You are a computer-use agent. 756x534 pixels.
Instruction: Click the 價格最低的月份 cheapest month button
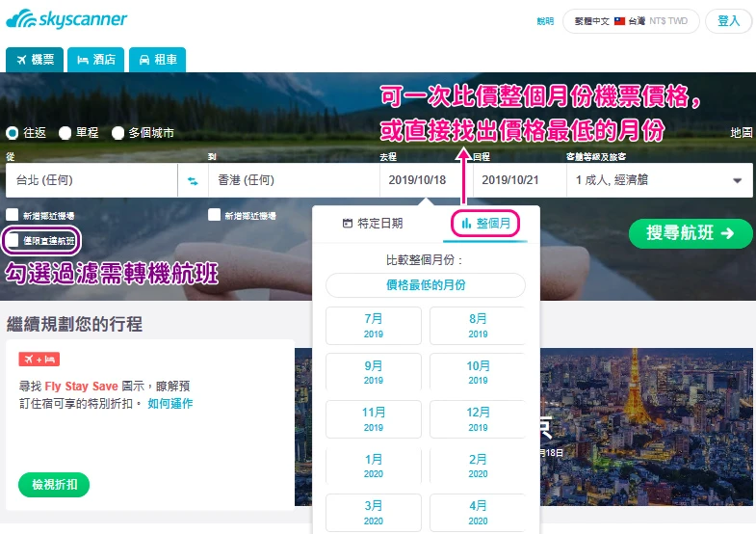point(425,285)
